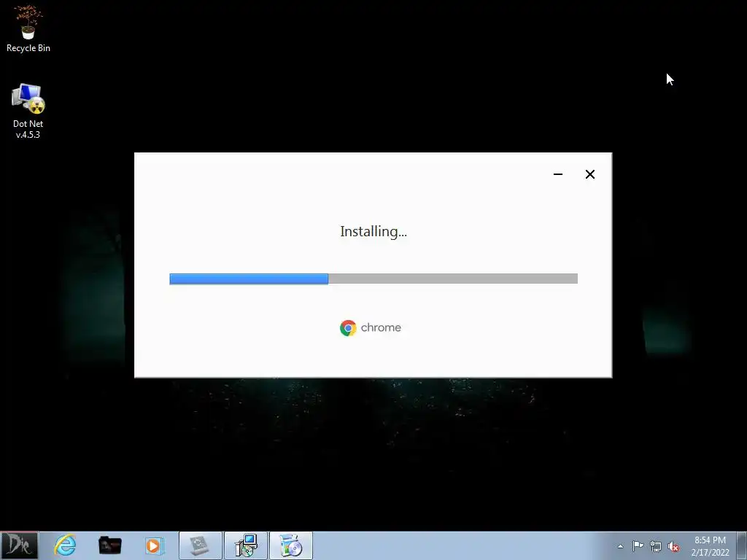Minimize the Chrome installer window
This screenshot has height=560, width=747.
point(558,174)
